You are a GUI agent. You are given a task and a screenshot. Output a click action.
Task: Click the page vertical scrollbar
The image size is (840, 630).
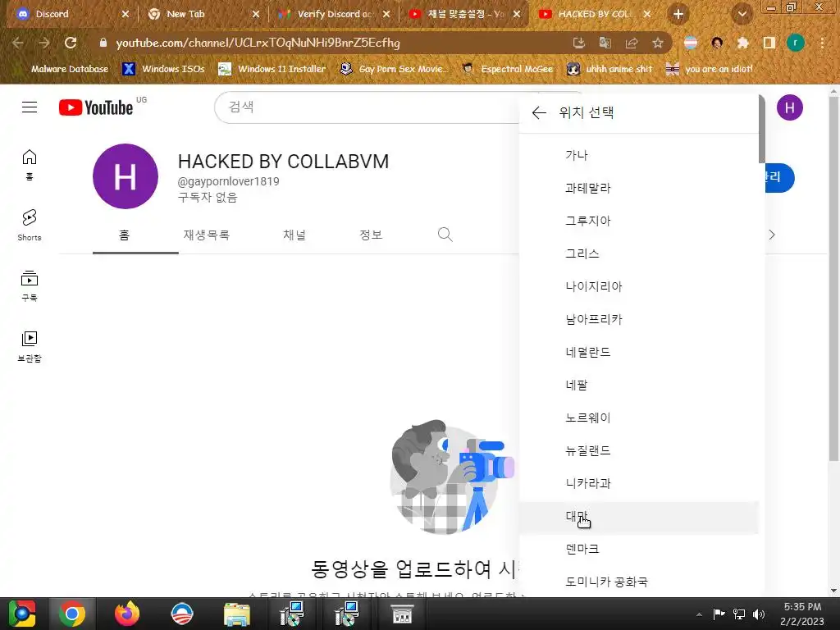point(834,279)
